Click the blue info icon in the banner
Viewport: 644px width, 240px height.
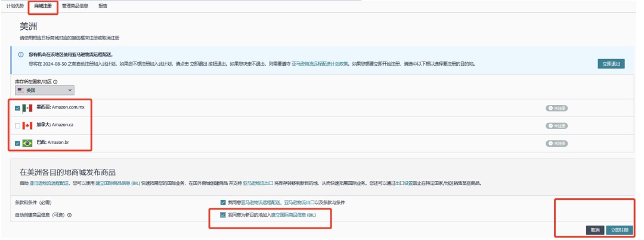click(21, 54)
